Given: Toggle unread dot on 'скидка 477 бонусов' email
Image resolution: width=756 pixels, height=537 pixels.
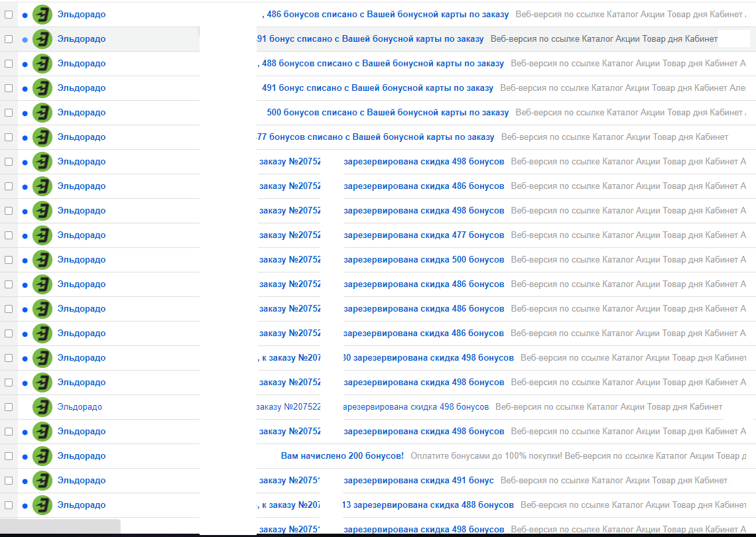Looking at the screenshot, I should tap(25, 236).
